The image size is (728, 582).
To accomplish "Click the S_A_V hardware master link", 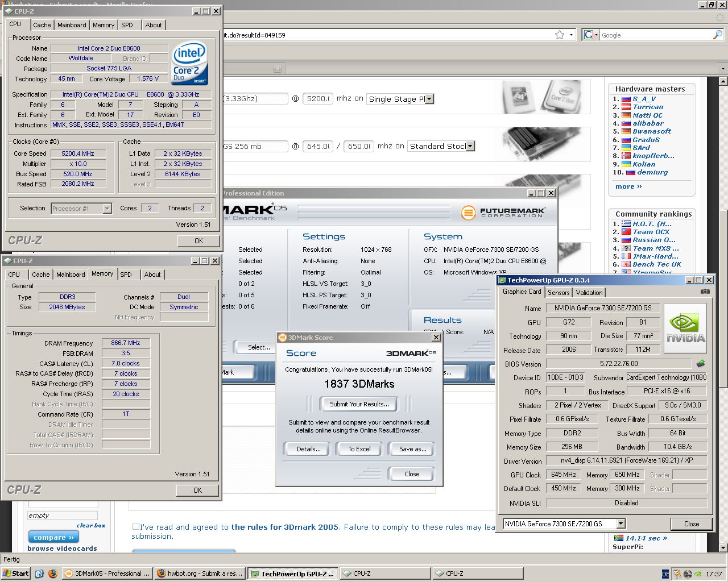I will [x=644, y=99].
